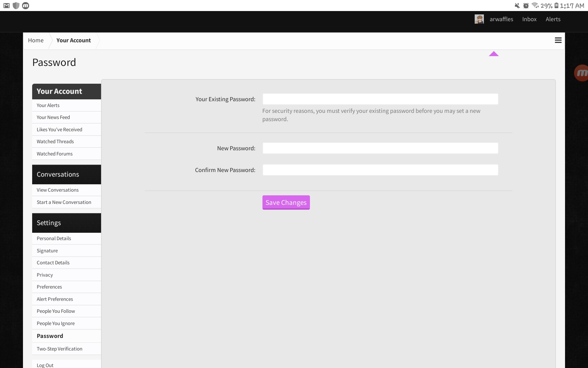Open Watched Threads in the sidebar
588x368 pixels.
coord(66,141)
